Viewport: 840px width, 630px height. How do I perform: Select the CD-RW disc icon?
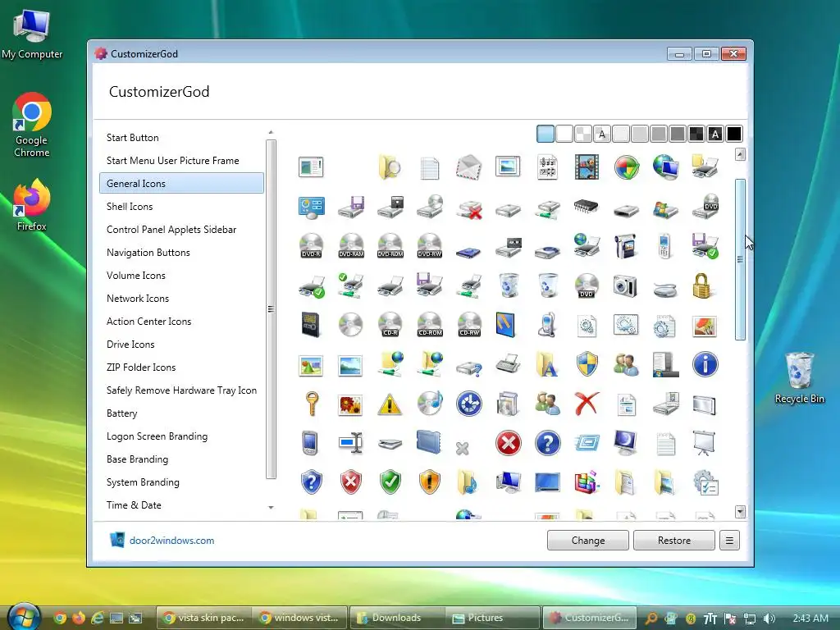[469, 325]
